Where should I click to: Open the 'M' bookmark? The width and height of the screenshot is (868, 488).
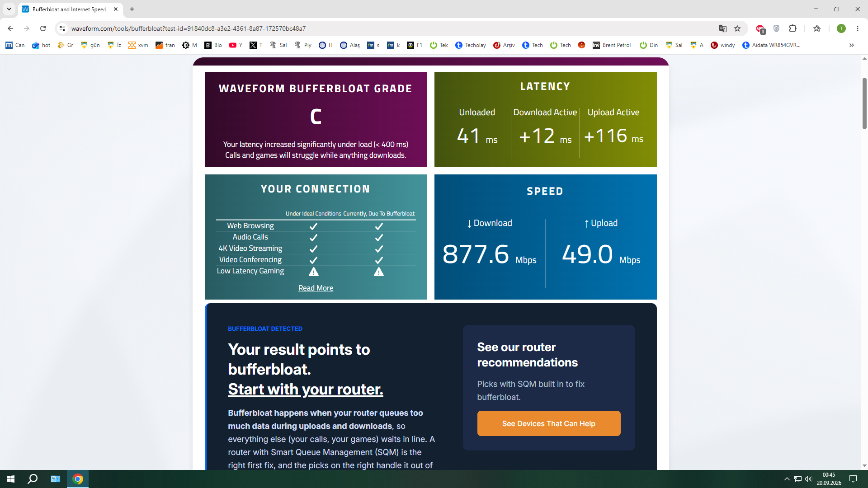[x=189, y=45]
